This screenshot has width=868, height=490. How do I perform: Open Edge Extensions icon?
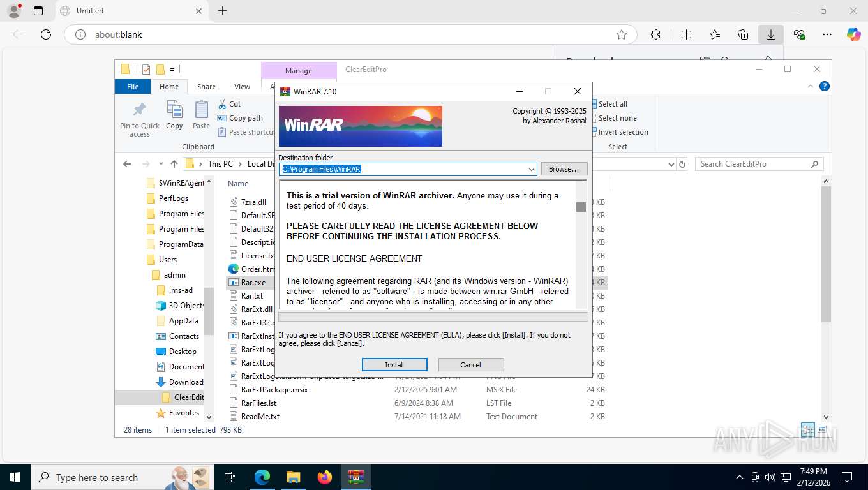pyautogui.click(x=655, y=34)
